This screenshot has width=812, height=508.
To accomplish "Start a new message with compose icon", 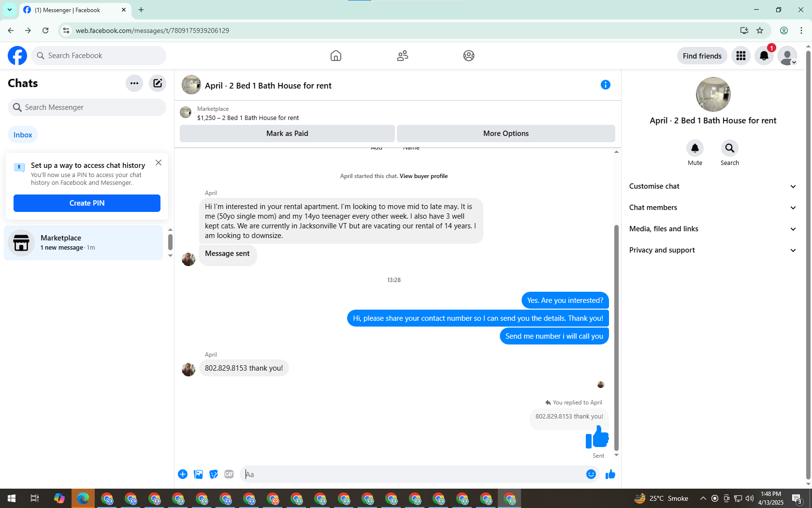I will (x=158, y=83).
